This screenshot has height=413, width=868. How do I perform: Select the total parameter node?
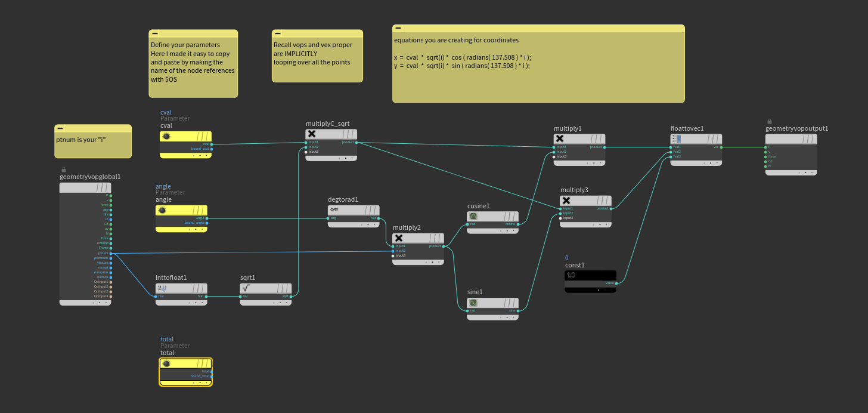(185, 372)
